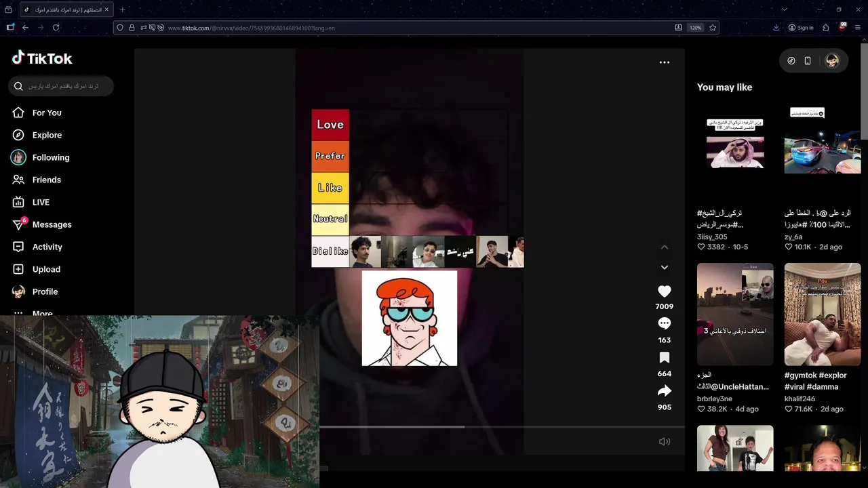The height and width of the screenshot is (488, 868).
Task: Click the site shield tracking icon
Action: (x=120, y=28)
